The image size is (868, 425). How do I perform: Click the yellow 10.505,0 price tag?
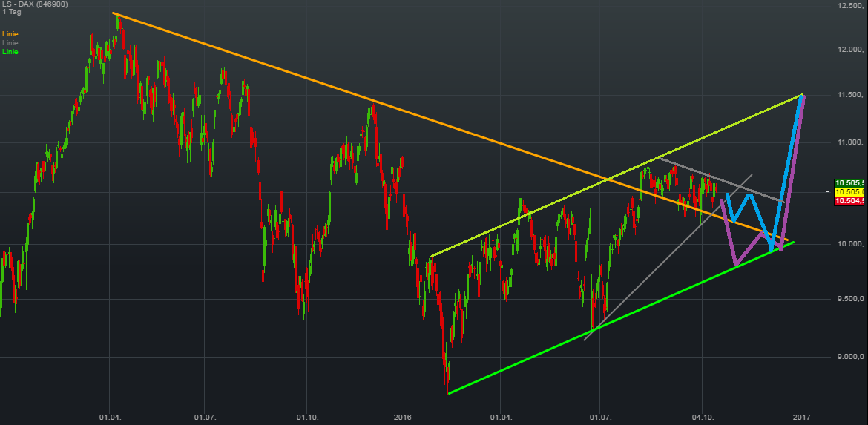tap(849, 192)
